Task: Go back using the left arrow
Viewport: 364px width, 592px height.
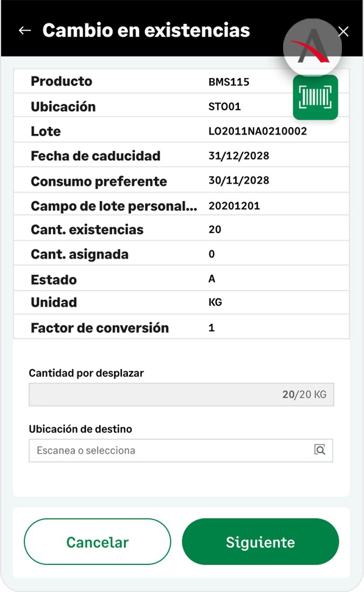Action: coord(25,31)
